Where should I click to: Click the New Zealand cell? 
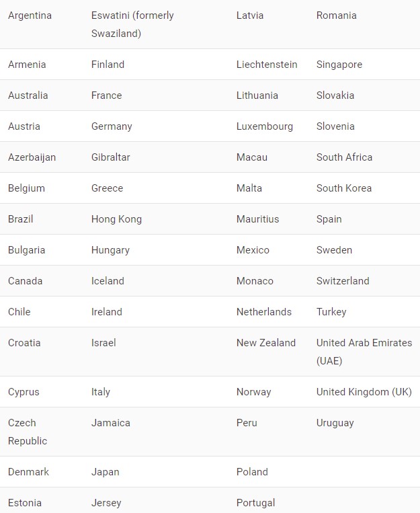coord(266,343)
